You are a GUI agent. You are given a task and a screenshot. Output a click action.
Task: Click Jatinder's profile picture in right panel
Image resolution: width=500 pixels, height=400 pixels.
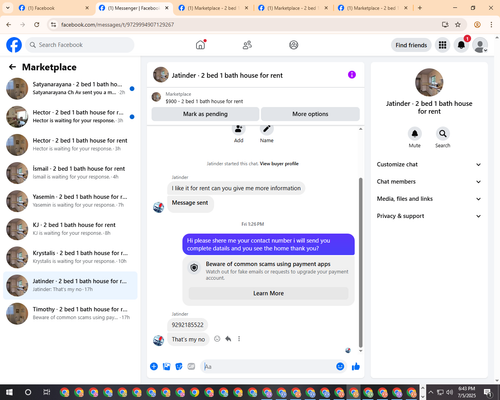[x=429, y=82]
